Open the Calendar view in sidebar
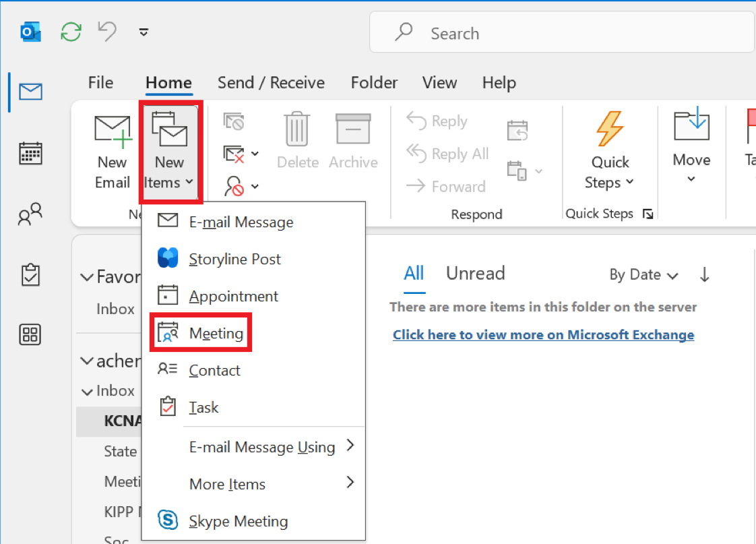Image resolution: width=756 pixels, height=544 pixels. 31,154
